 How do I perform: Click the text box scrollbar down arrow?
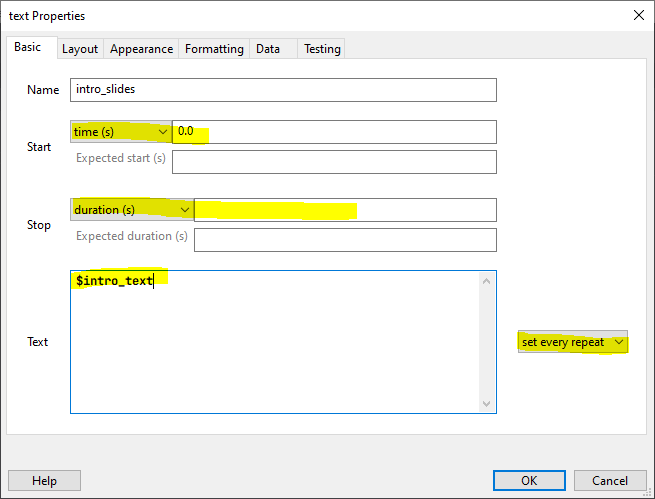(x=487, y=403)
